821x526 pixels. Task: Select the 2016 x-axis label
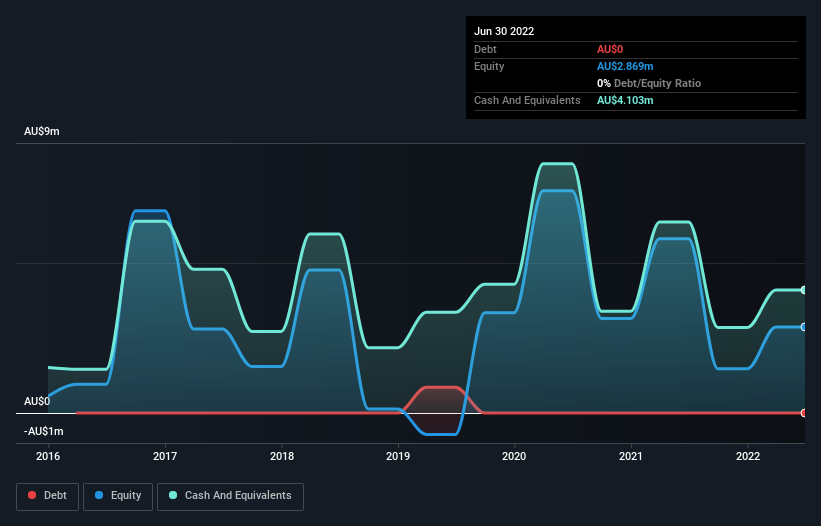[x=48, y=456]
